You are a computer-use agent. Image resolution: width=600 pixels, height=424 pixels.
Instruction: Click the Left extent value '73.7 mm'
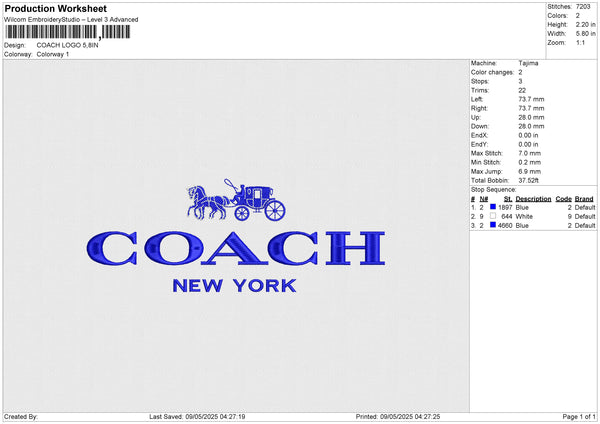(x=532, y=99)
